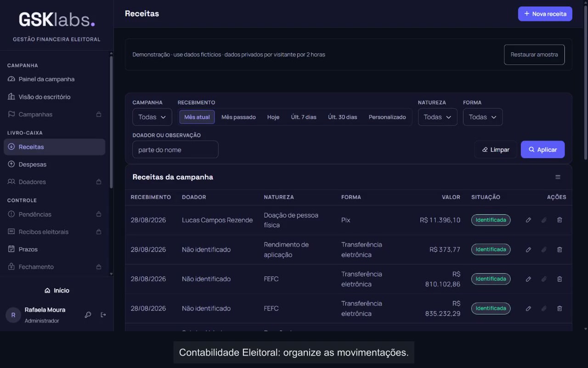
Task: Select the Últ. 7 dias period filter
Action: [x=304, y=117]
